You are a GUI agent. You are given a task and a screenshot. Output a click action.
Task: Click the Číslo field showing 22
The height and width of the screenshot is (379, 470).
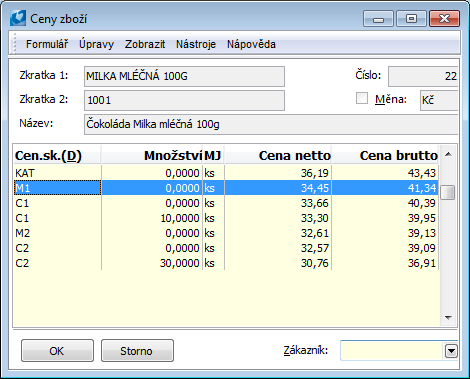point(423,76)
